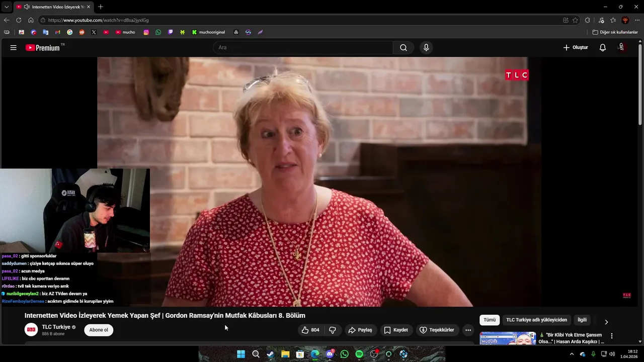Open the WhatsApp bookmark in favorites bar
This screenshot has width=644, height=362.
tap(158, 32)
